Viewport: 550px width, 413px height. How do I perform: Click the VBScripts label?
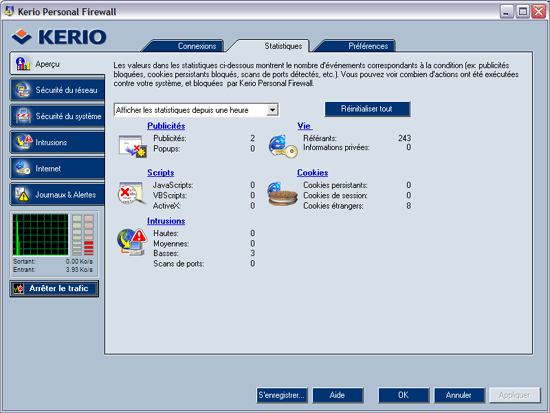pos(170,195)
